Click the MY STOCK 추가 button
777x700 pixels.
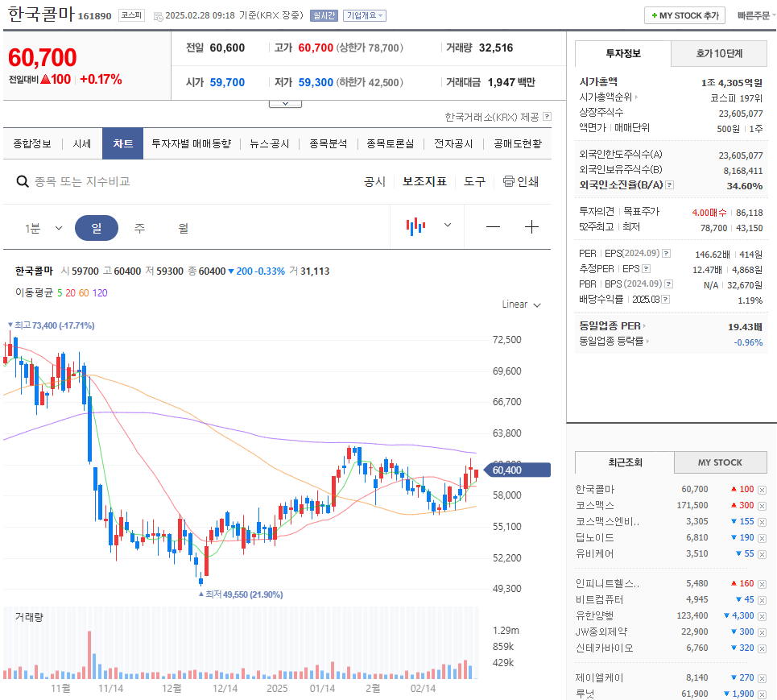(684, 14)
